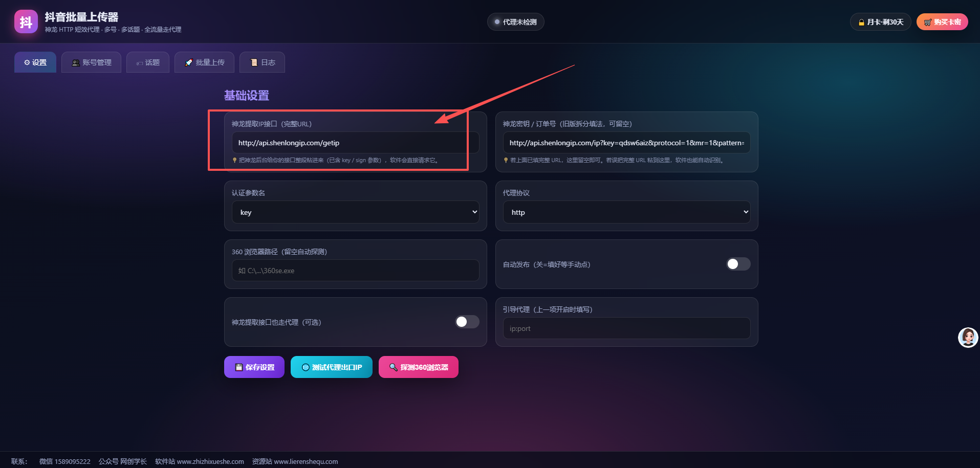Switch to the 设置 tab
The height and width of the screenshot is (468, 980).
tap(35, 62)
